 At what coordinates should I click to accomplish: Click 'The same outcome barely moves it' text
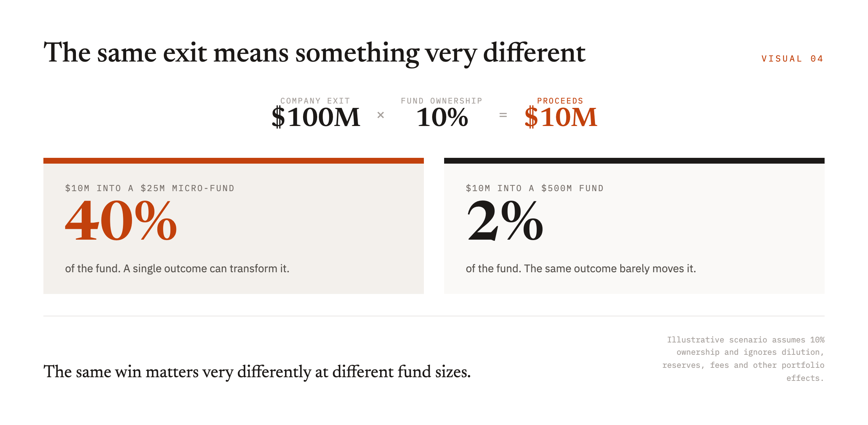pos(610,269)
